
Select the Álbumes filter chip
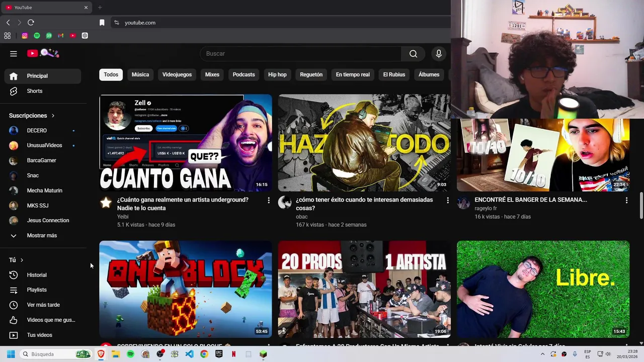(x=429, y=74)
